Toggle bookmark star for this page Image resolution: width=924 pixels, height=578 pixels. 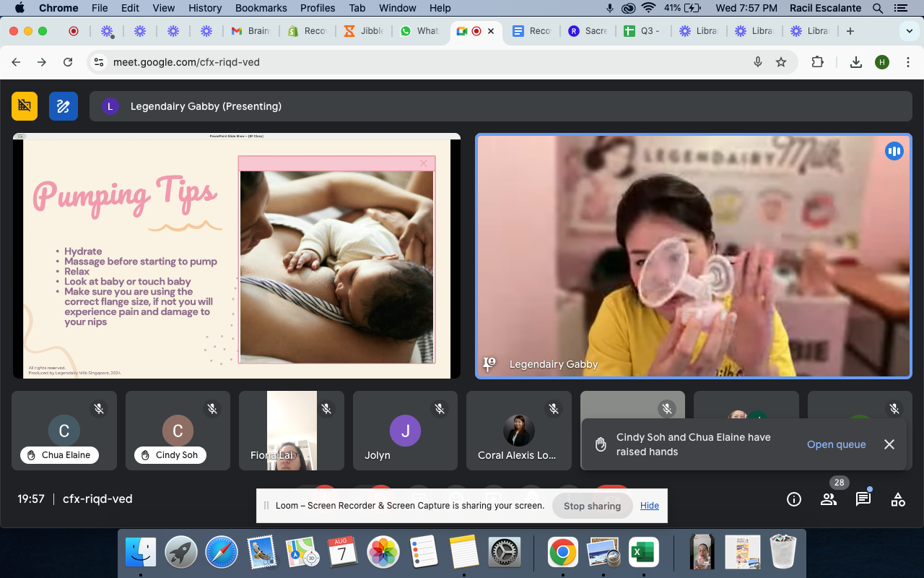781,62
